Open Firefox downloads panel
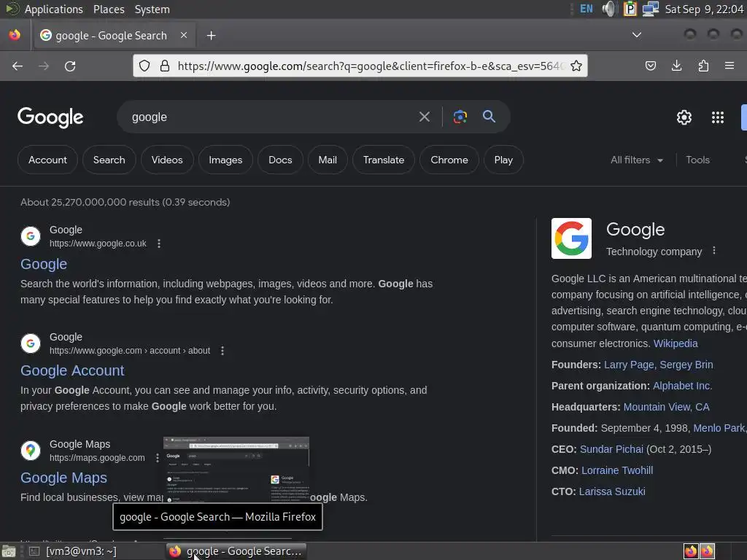 point(676,66)
